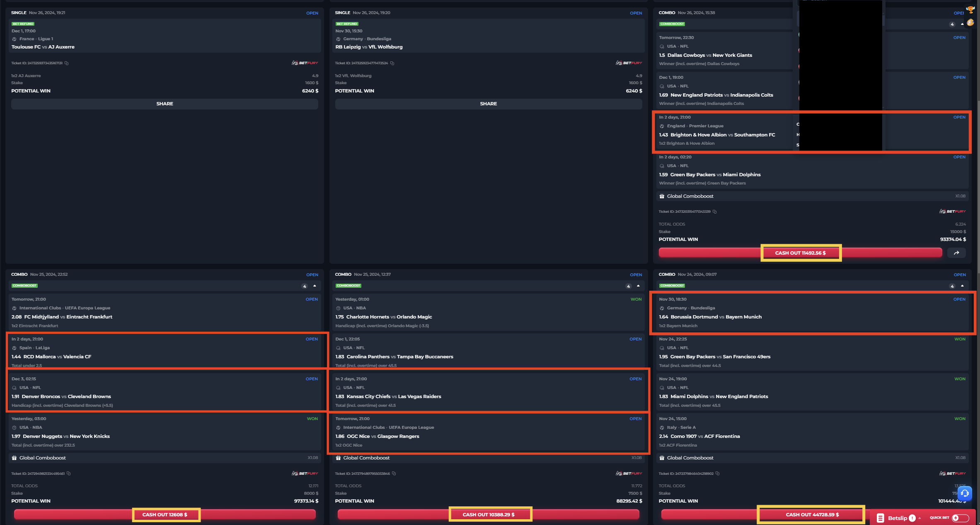Copy ticket ID of Nov 25 22:52 combo bet
The width and height of the screenshot is (980, 525).
(68, 473)
